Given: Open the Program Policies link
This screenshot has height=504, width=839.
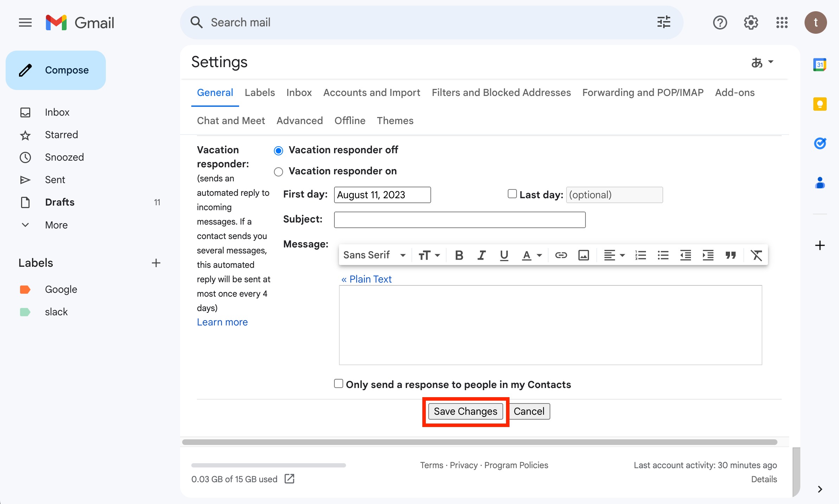Looking at the screenshot, I should coord(516,465).
